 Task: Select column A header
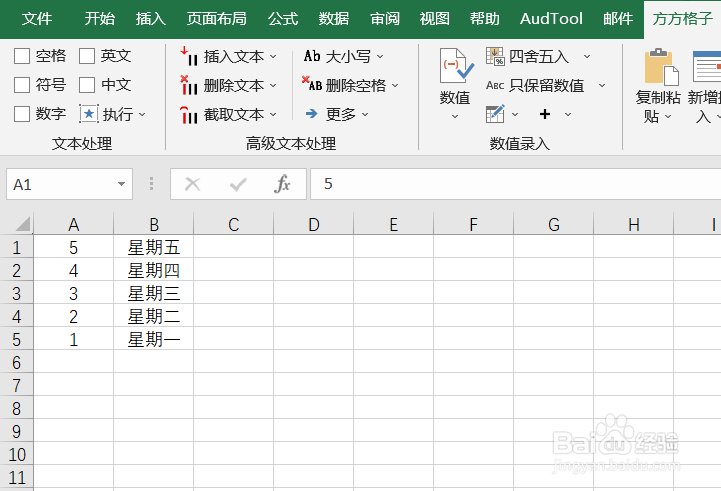74,224
